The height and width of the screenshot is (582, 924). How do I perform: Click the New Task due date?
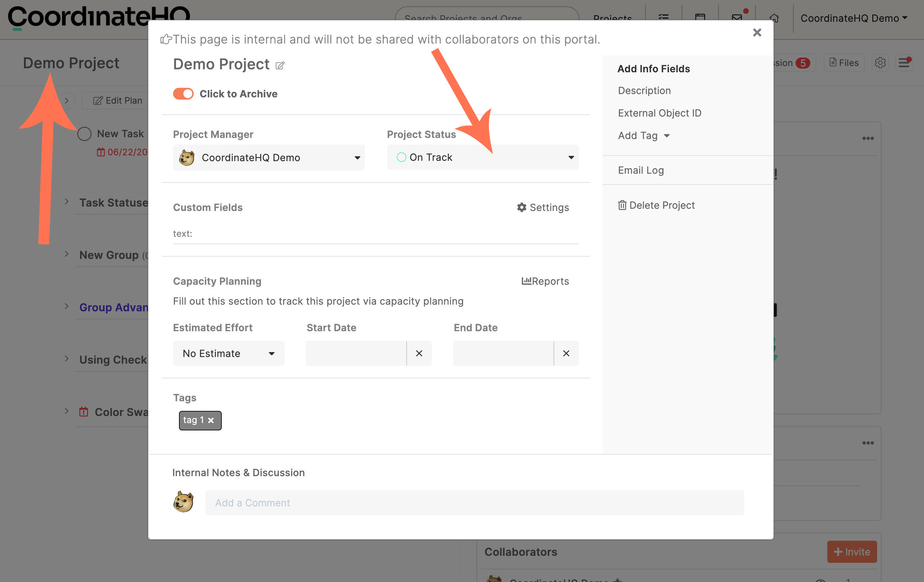click(122, 152)
